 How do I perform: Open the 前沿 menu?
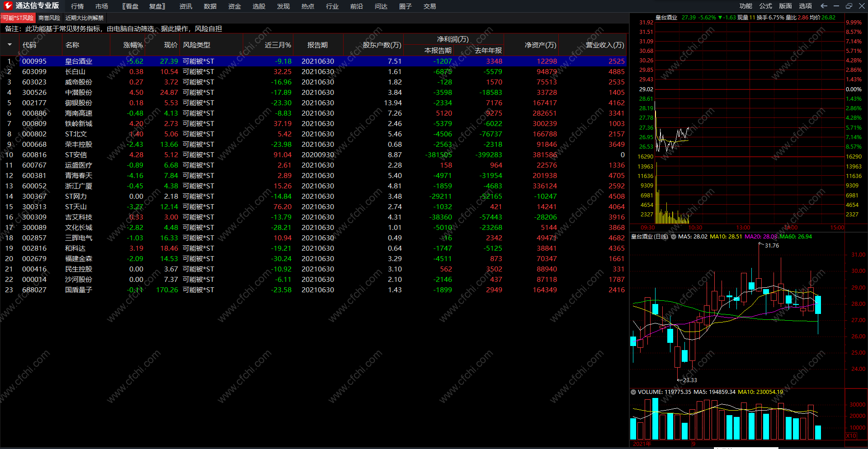tap(357, 6)
